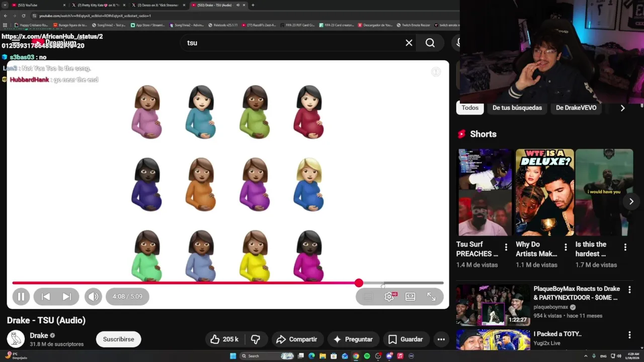Open Spotify from the taskbar
The width and height of the screenshot is (644, 362).
367,356
